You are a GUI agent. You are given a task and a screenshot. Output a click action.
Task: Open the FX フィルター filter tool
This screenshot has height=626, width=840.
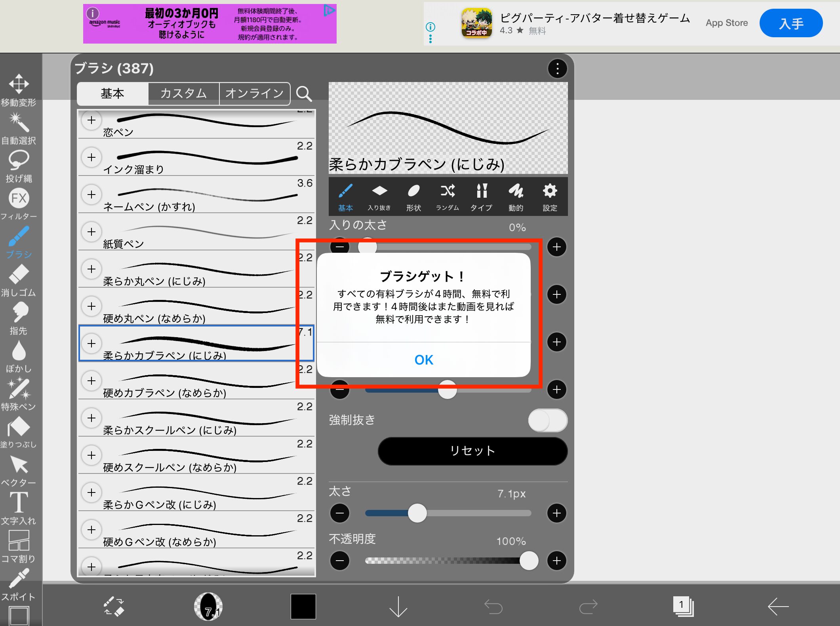(x=19, y=198)
